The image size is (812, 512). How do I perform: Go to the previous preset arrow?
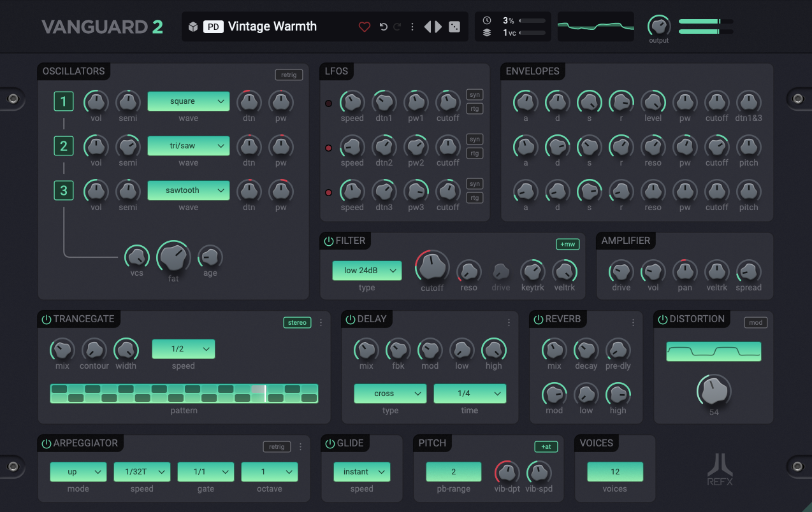pyautogui.click(x=428, y=27)
